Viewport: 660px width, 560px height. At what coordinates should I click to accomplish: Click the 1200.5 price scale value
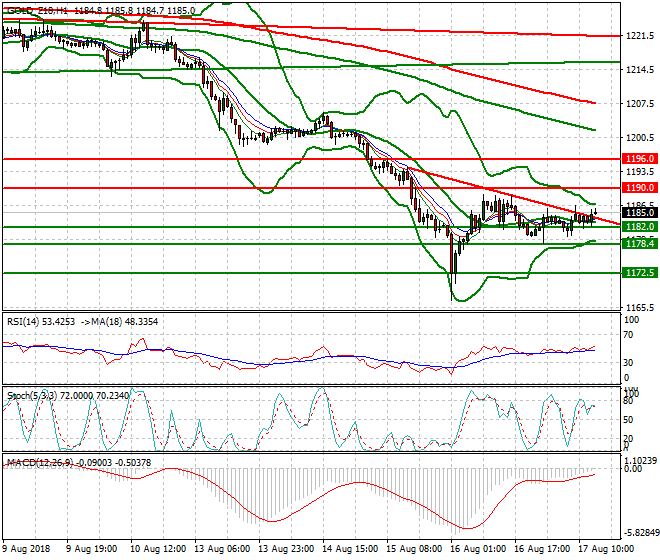[x=640, y=138]
